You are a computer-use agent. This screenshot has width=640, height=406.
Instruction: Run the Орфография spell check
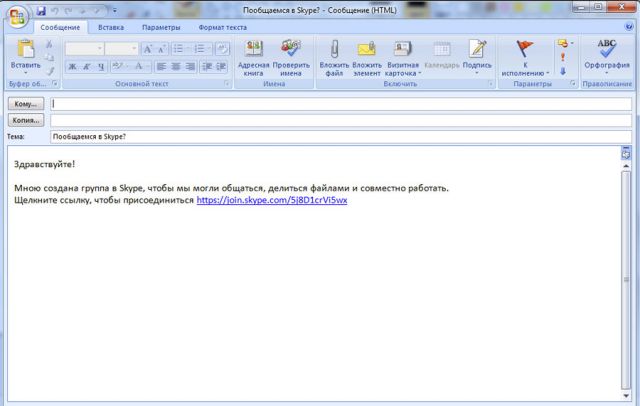pos(607,57)
